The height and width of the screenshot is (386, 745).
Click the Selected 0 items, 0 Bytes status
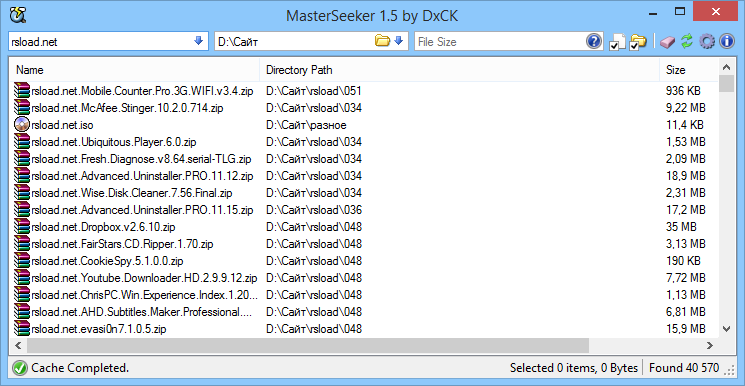coord(574,368)
